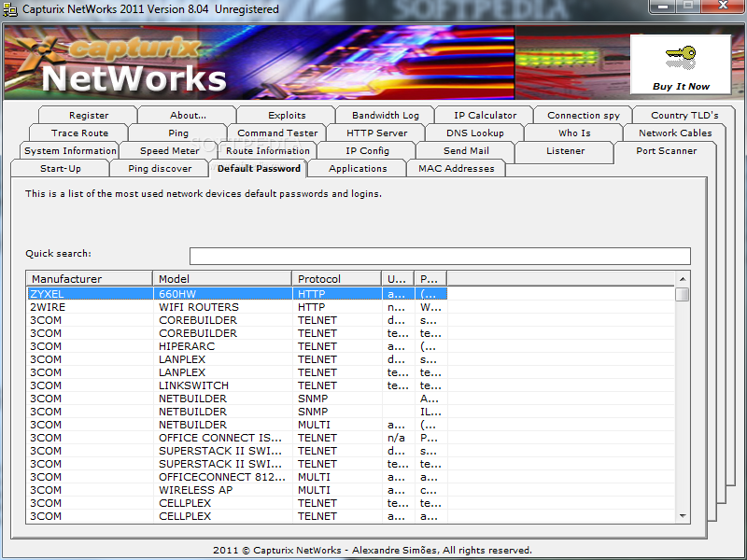747x560 pixels.
Task: Switch to the Bandwidth Log tab
Action: [x=386, y=115]
